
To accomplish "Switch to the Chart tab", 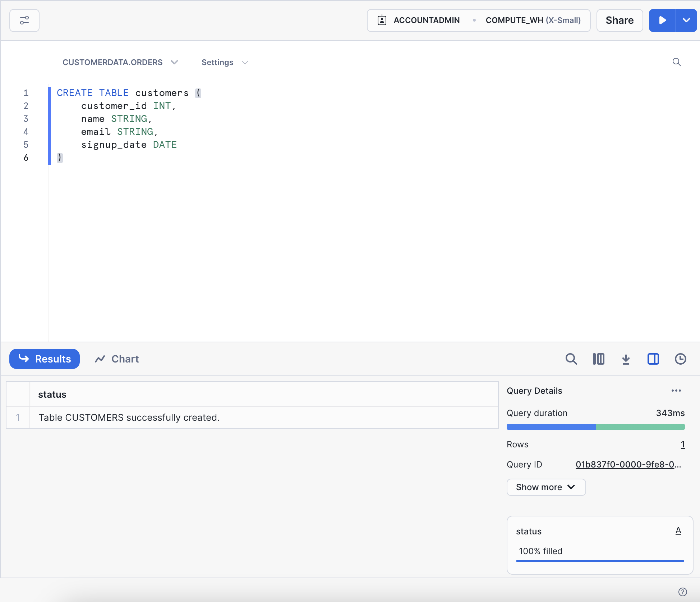I will [117, 359].
